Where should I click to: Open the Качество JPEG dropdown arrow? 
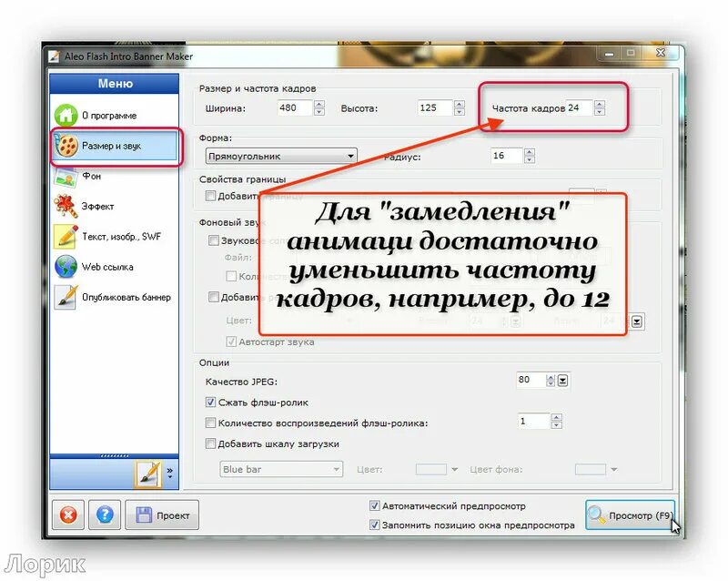tap(562, 381)
